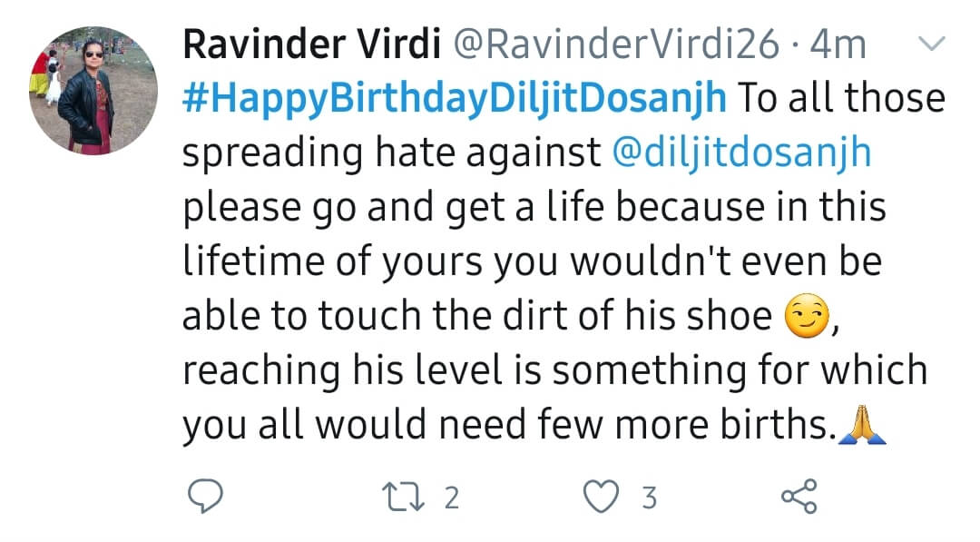The height and width of the screenshot is (542, 980).
Task: Click the like count showing 3
Action: point(648,498)
